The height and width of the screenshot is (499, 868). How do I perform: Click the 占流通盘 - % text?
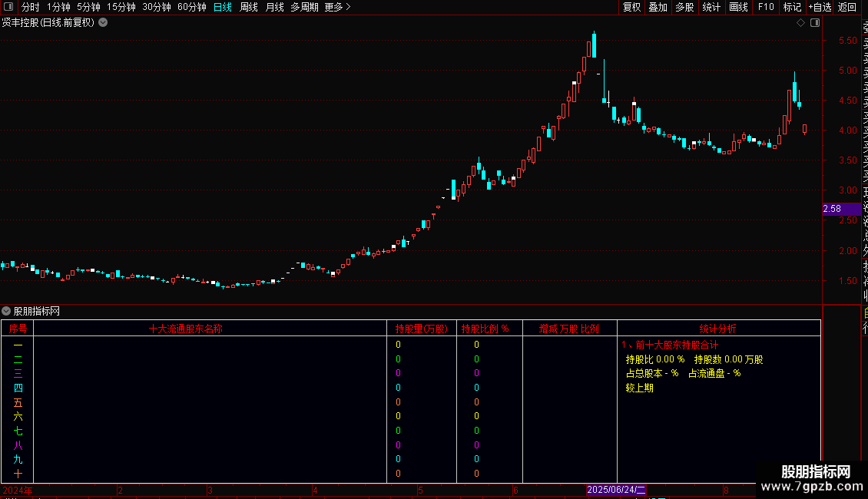pyautogui.click(x=714, y=373)
